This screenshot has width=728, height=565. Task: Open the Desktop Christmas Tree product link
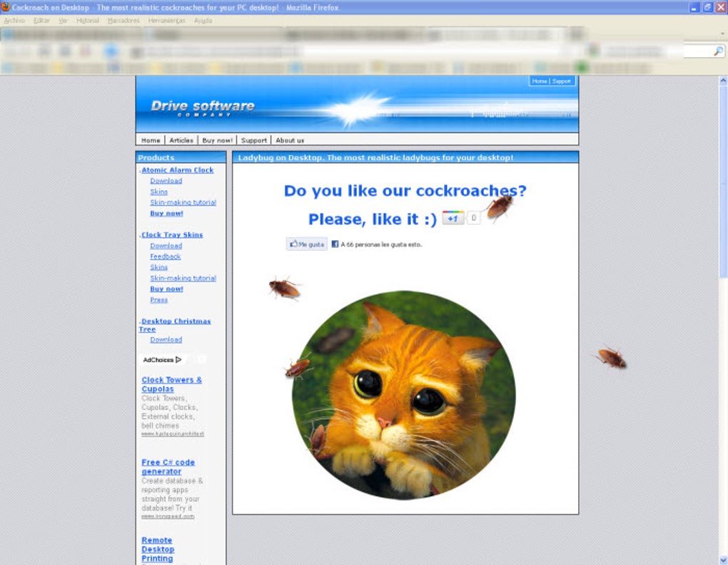[175, 325]
